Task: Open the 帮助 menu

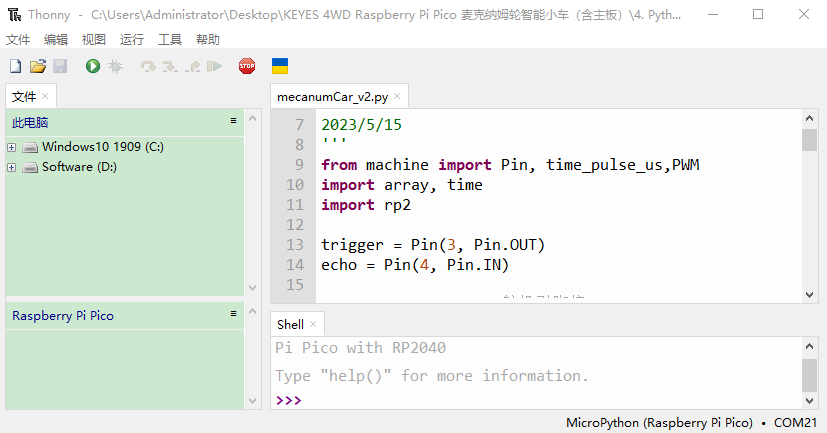Action: (x=208, y=40)
